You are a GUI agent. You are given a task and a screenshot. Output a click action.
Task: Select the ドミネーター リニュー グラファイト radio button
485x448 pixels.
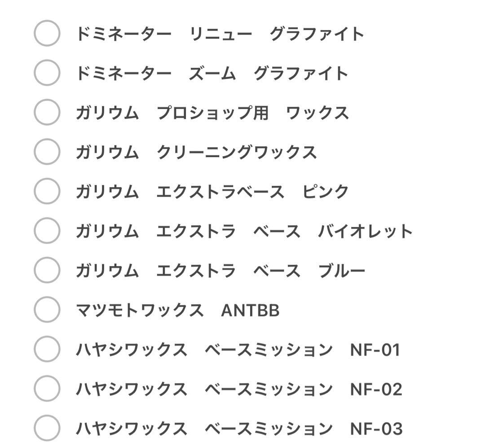point(47,34)
